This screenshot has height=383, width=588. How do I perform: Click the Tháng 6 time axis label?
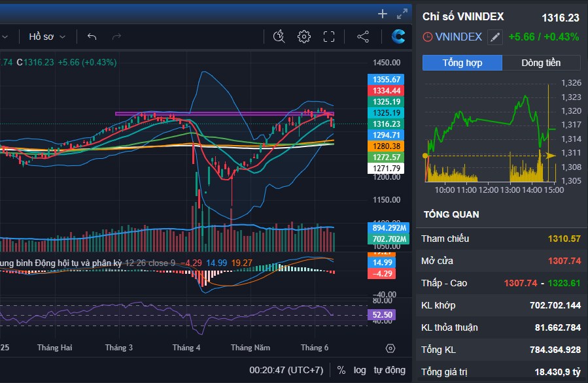(314, 348)
